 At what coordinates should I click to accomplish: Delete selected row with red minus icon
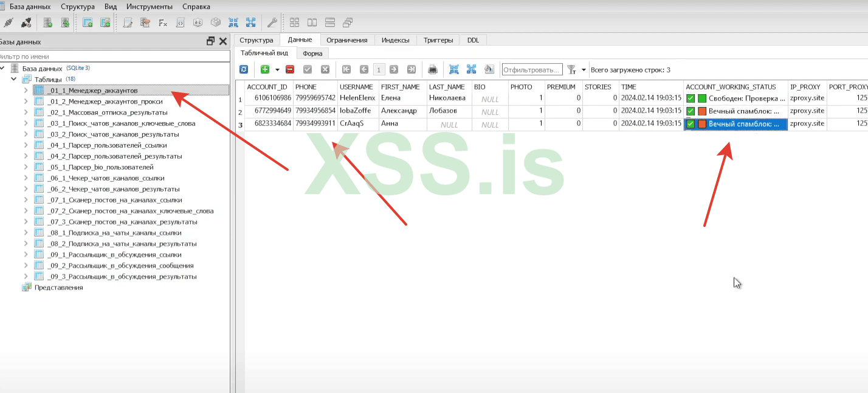[290, 69]
